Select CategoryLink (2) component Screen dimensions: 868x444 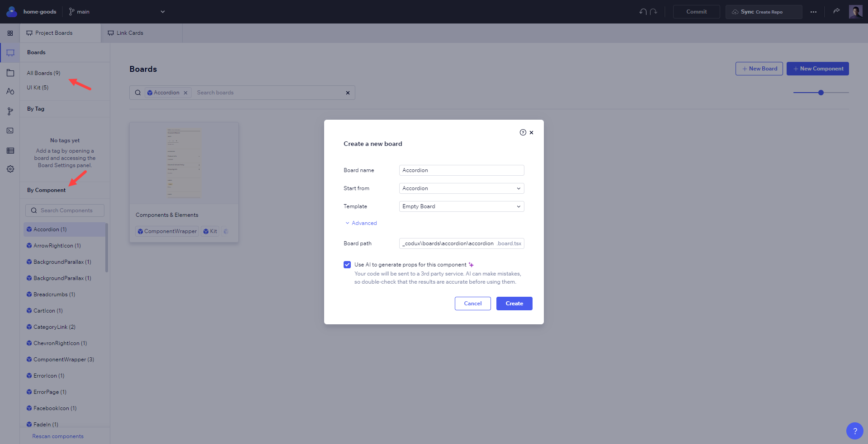point(64,327)
